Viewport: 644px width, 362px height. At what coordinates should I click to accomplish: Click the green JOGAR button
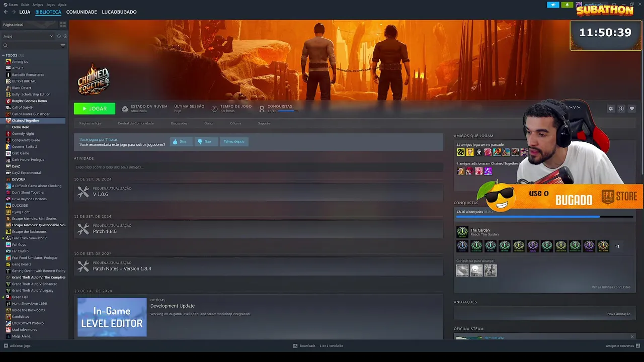tap(95, 109)
